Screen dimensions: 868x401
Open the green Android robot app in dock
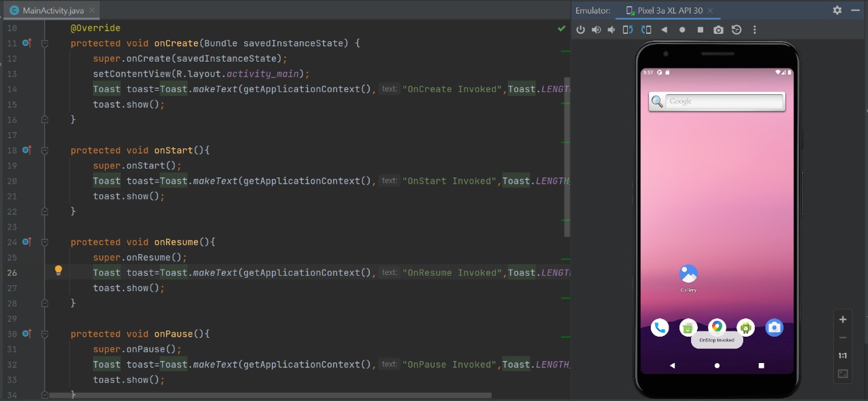(x=745, y=328)
